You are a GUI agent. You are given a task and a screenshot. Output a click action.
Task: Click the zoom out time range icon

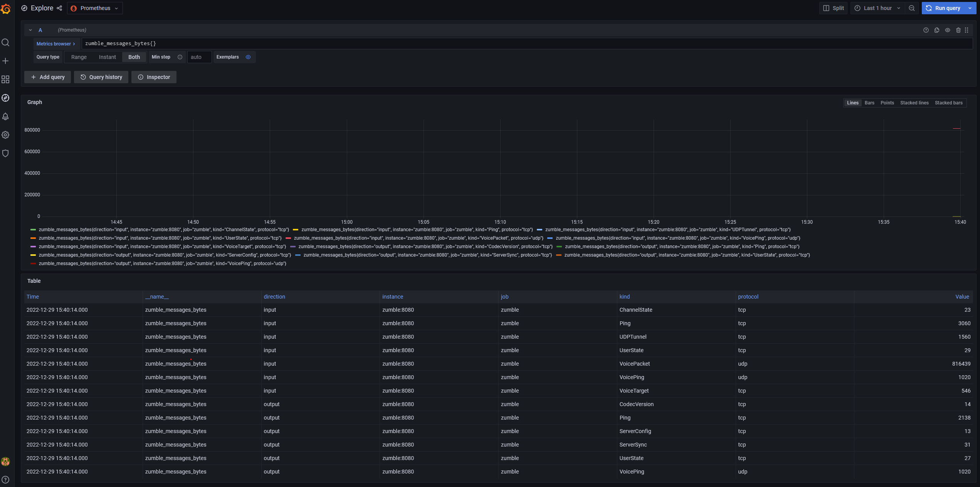pos(912,8)
